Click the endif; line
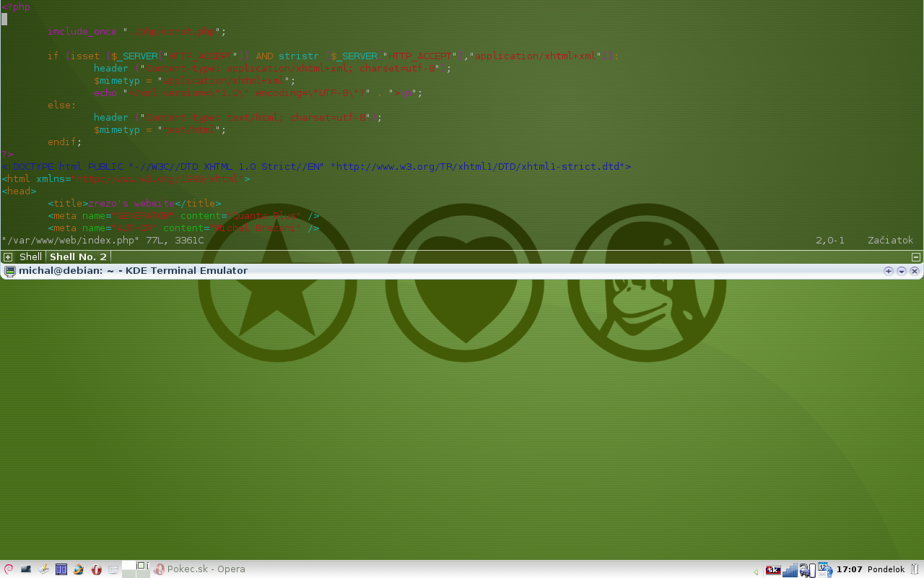 click(x=65, y=142)
